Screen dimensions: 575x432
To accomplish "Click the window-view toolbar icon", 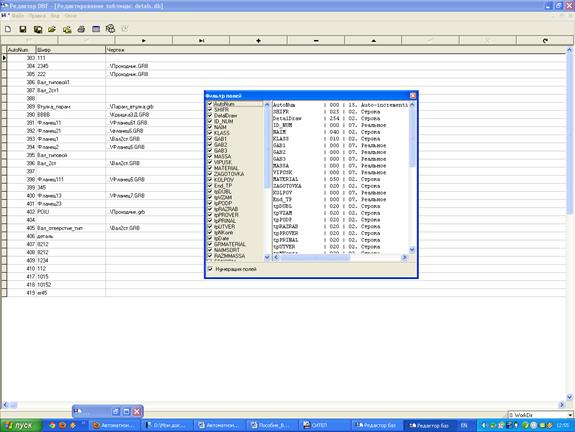I will click(x=96, y=29).
